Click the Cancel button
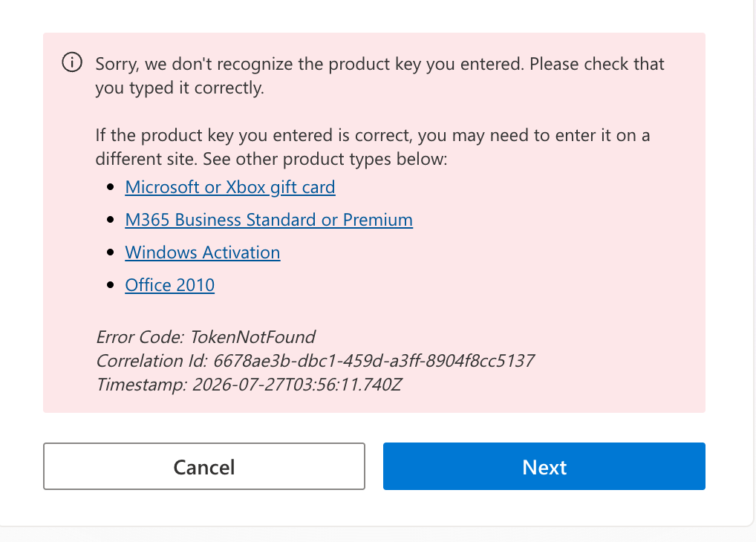This screenshot has height=542, width=756. click(x=204, y=466)
